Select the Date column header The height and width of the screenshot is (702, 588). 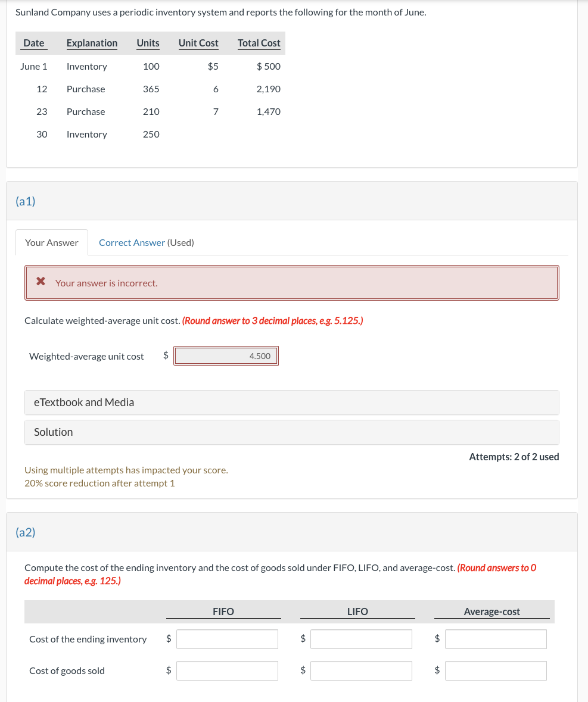tap(33, 43)
